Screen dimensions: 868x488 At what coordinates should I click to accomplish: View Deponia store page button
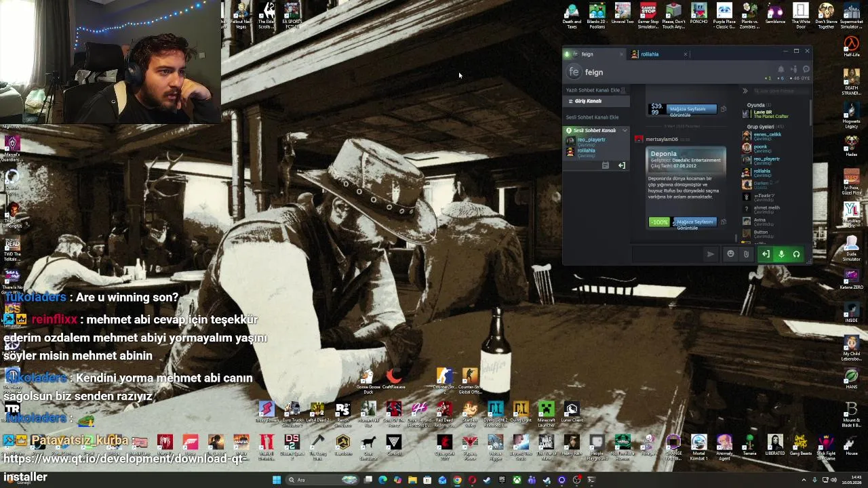(695, 224)
